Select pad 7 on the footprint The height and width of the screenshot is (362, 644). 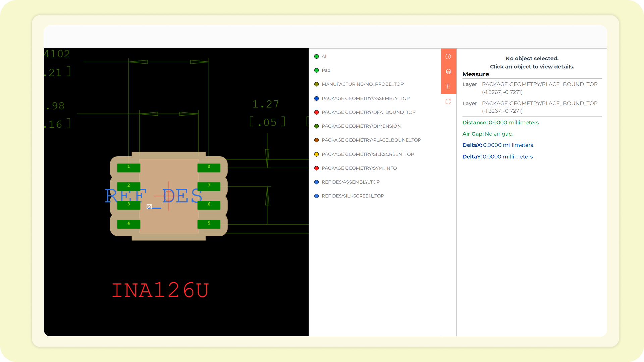[x=209, y=186]
